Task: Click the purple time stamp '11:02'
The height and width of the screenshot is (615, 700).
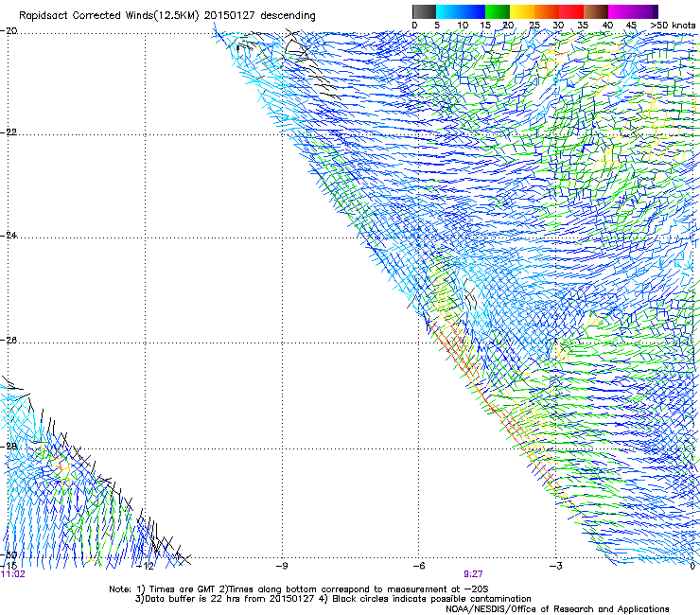Action: tap(13, 574)
